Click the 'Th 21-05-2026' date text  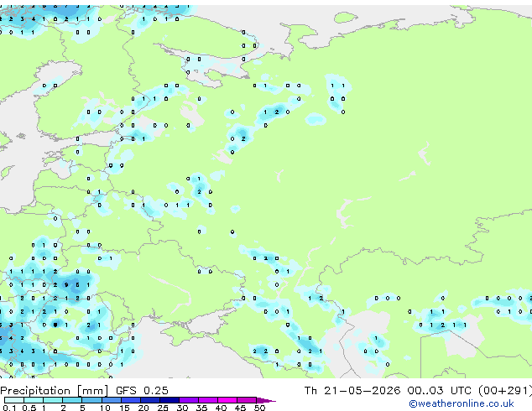pos(352,391)
